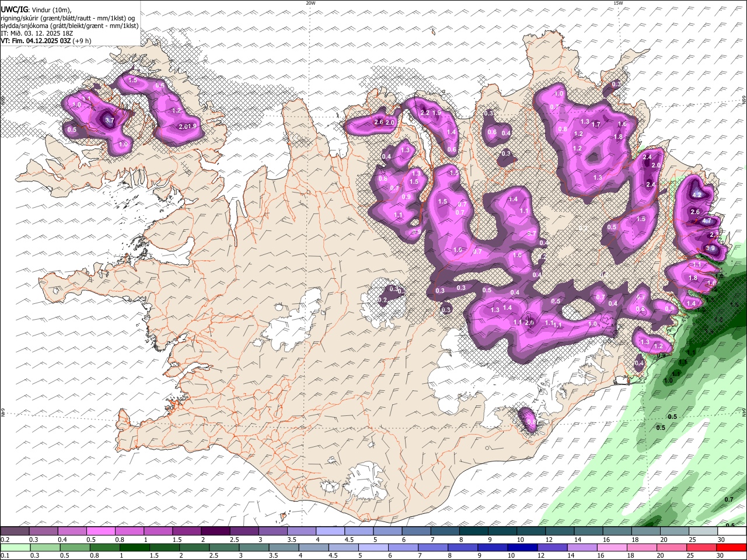Image resolution: width=747 pixels, height=560 pixels.
Task: Select the 16–18 swatch in the top legend row
Action: click(617, 531)
